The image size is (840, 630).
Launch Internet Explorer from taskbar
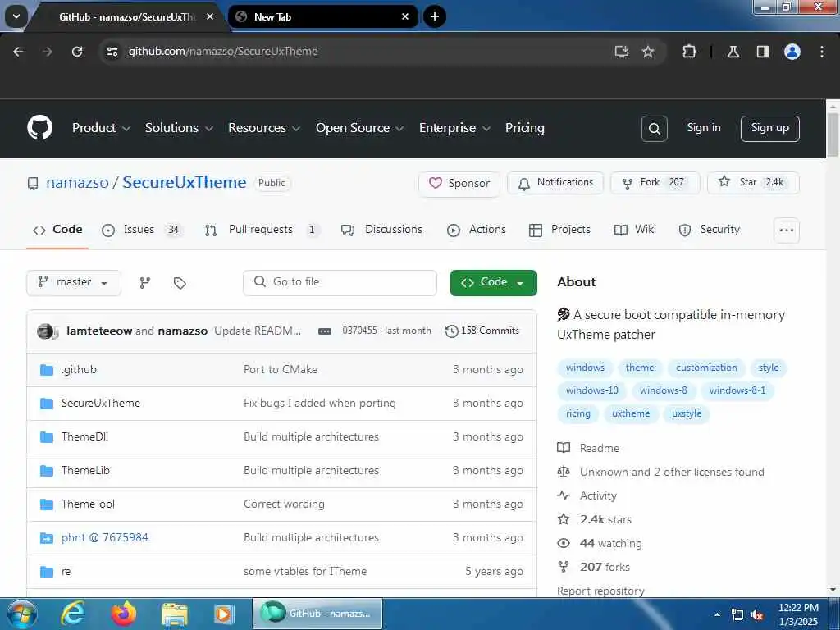coord(73,614)
